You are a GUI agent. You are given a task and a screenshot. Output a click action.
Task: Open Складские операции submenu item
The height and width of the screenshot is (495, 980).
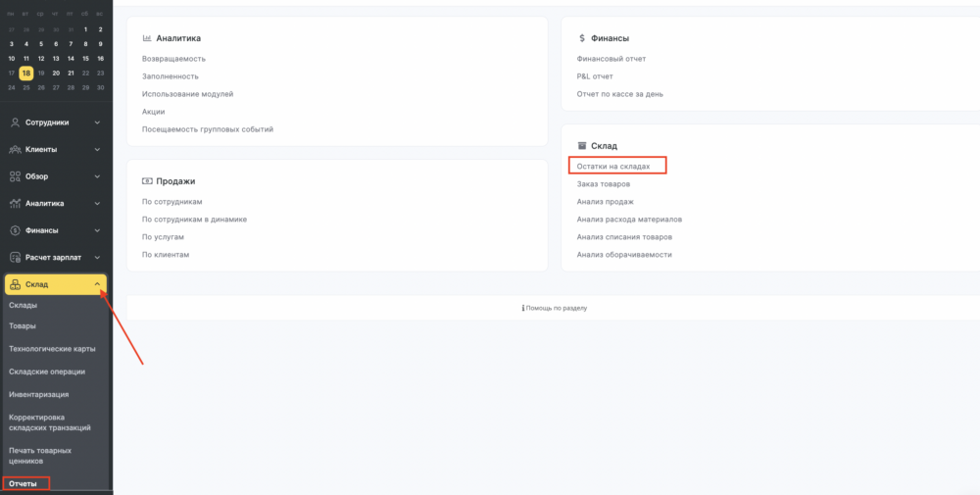click(47, 371)
